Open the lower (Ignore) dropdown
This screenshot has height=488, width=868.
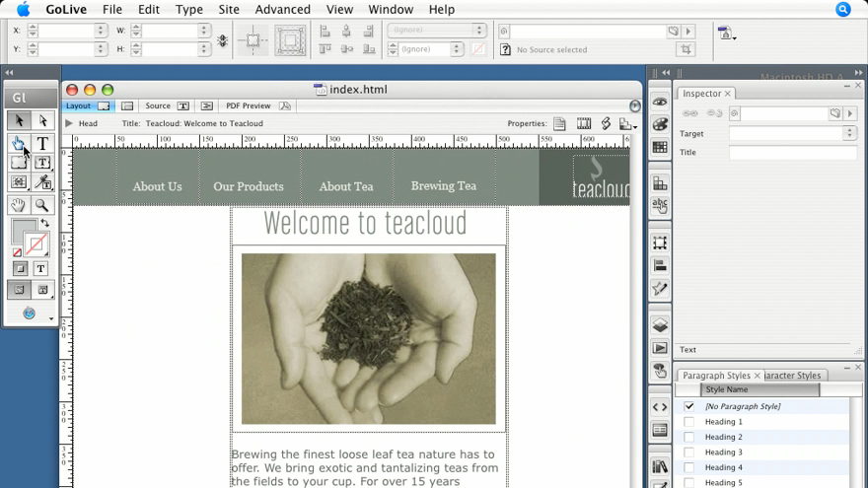point(456,49)
